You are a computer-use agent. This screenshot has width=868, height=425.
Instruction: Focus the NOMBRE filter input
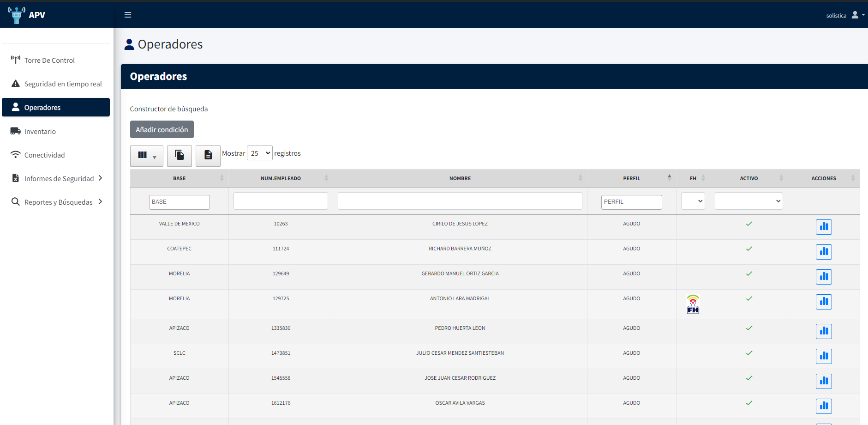point(460,201)
